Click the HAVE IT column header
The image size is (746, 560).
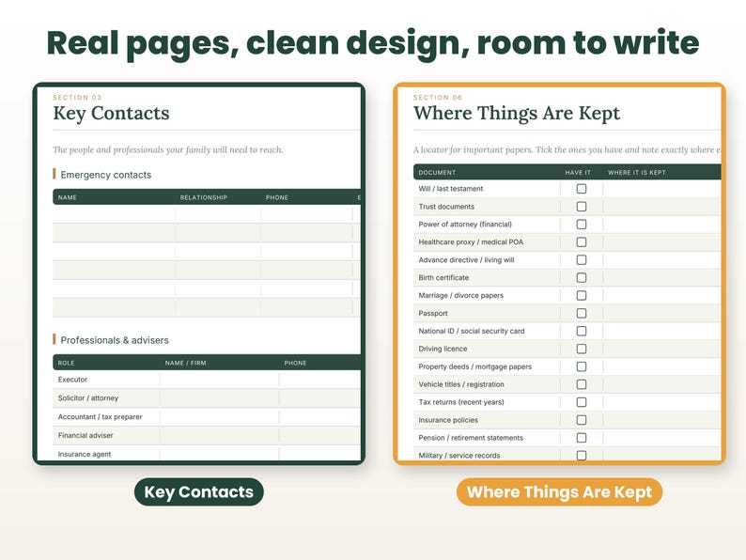pyautogui.click(x=578, y=173)
